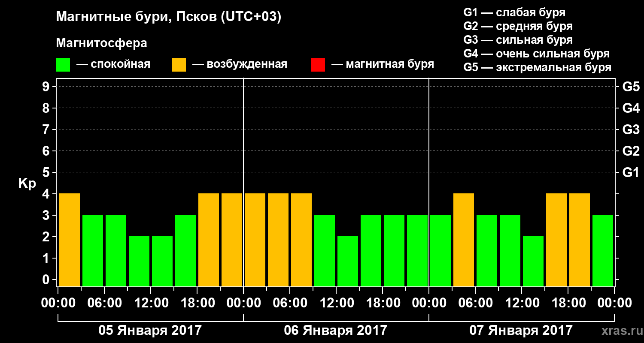Click the 'Kp' axis label
This screenshot has width=644, height=343.
click(27, 184)
